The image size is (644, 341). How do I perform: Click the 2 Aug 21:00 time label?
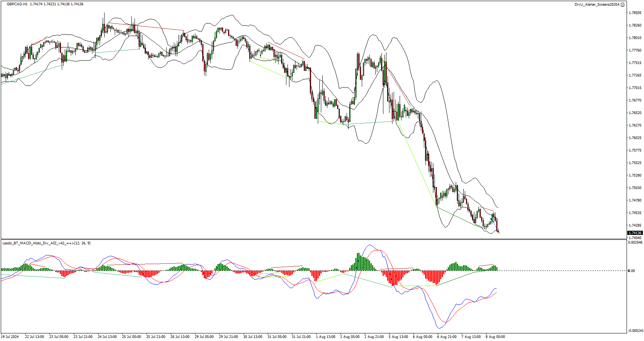point(374,336)
